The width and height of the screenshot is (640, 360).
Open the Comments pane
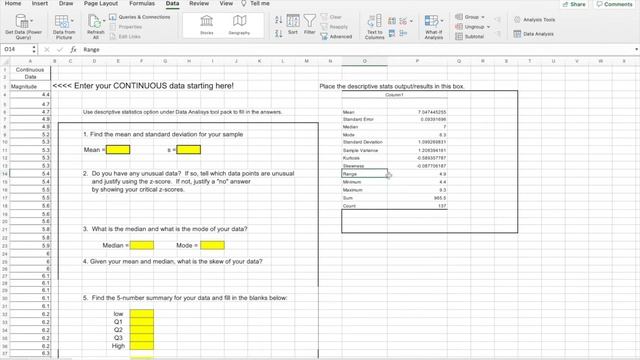click(x=614, y=4)
